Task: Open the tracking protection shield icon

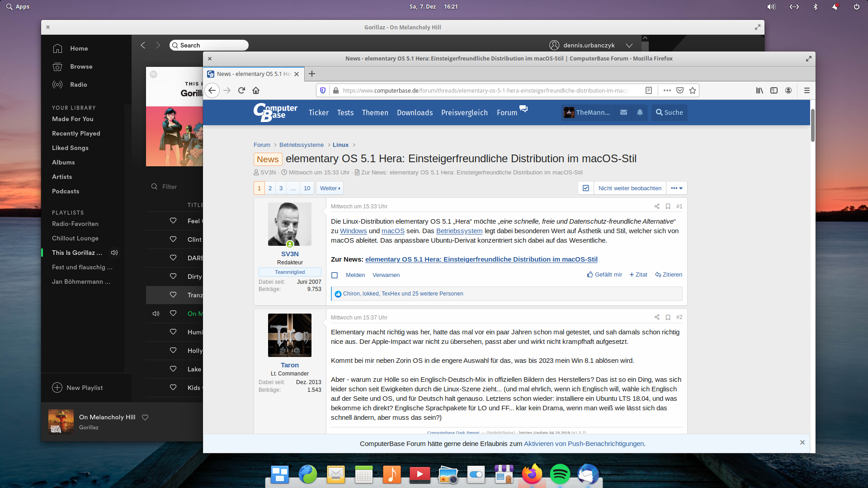Action: pos(322,90)
